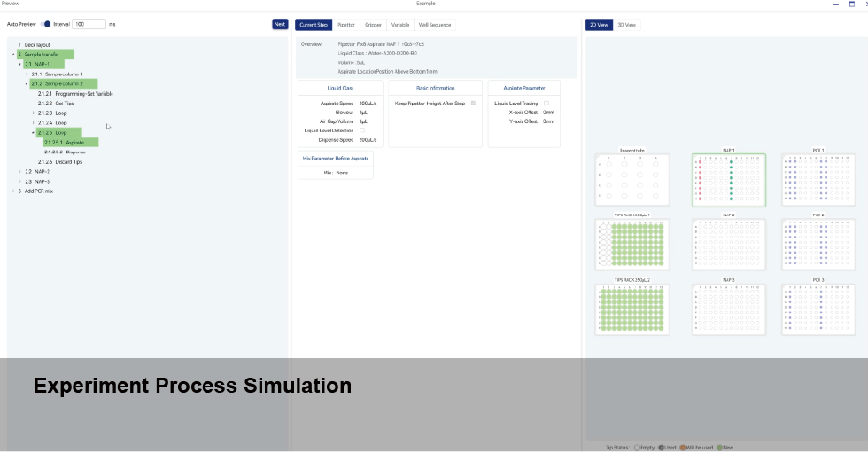
Task: Select the NAP 2 plate on deck
Action: pyautogui.click(x=728, y=245)
